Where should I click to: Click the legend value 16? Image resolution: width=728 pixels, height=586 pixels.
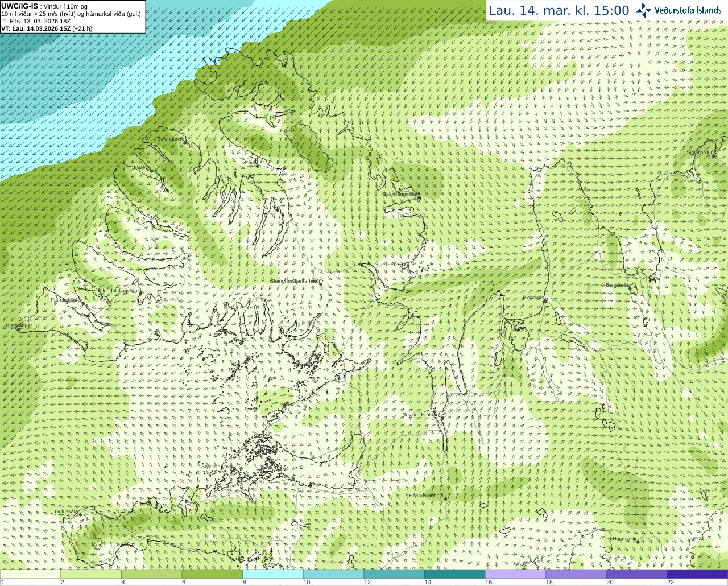pos(488,582)
